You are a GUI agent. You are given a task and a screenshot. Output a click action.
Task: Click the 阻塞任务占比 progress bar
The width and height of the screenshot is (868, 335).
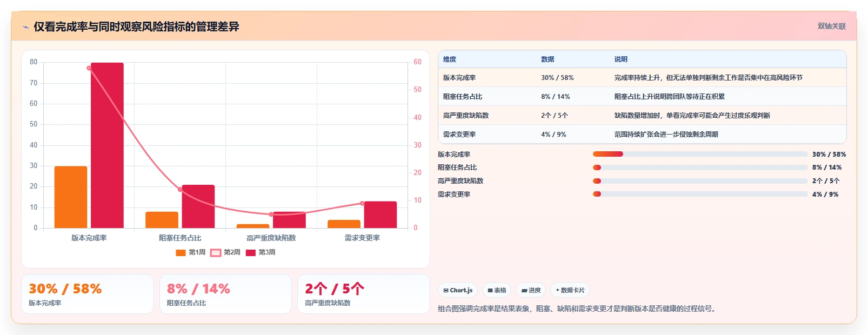(700, 167)
